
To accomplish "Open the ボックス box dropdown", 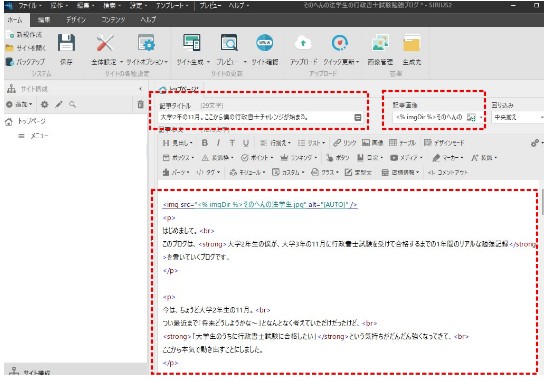I will click(x=178, y=158).
